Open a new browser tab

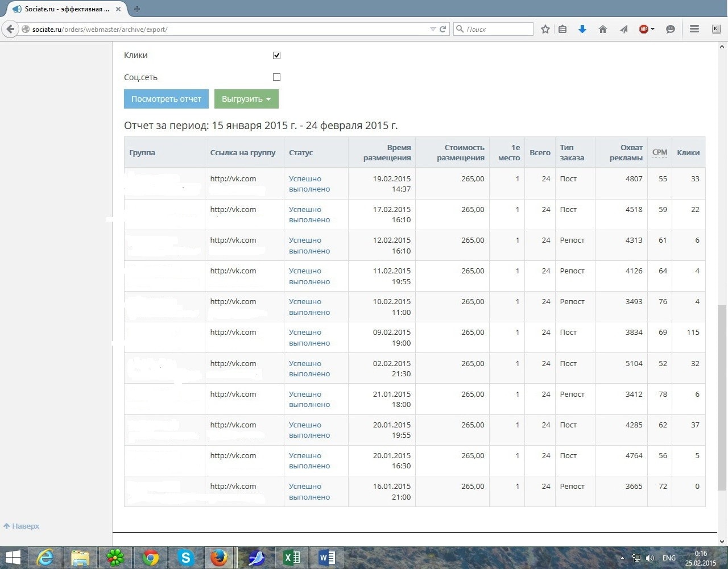coord(137,9)
